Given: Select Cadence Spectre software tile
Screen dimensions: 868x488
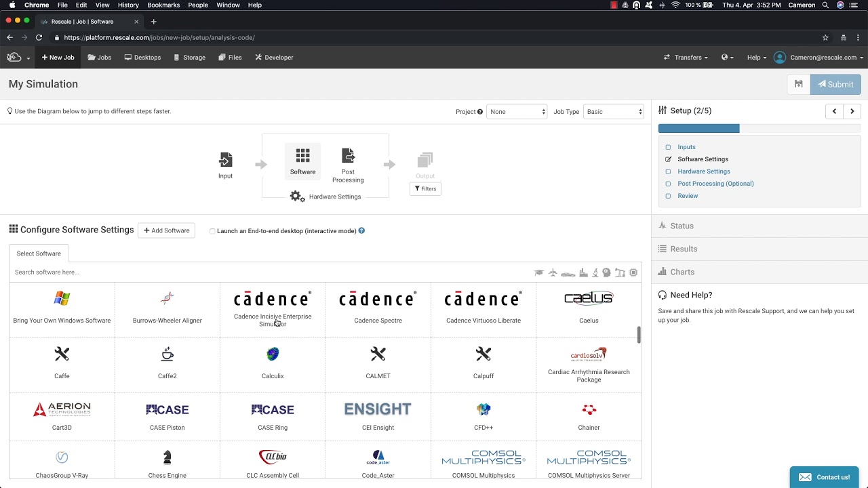Looking at the screenshot, I should pos(378,308).
